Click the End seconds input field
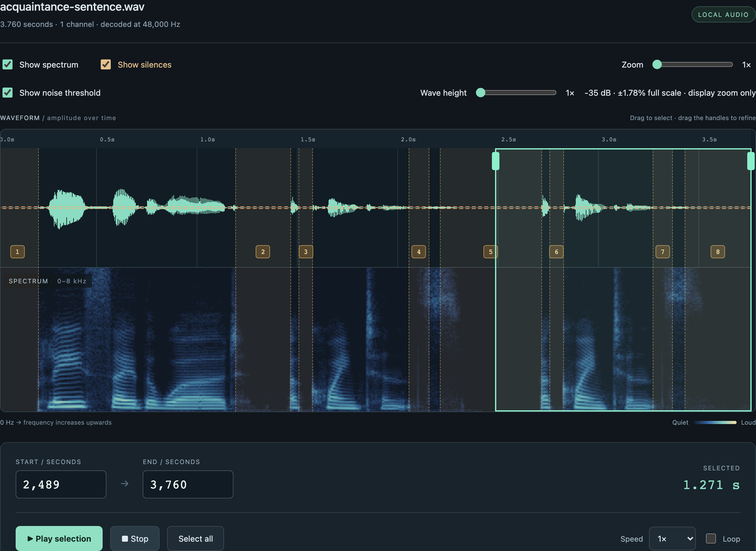 [x=188, y=484]
